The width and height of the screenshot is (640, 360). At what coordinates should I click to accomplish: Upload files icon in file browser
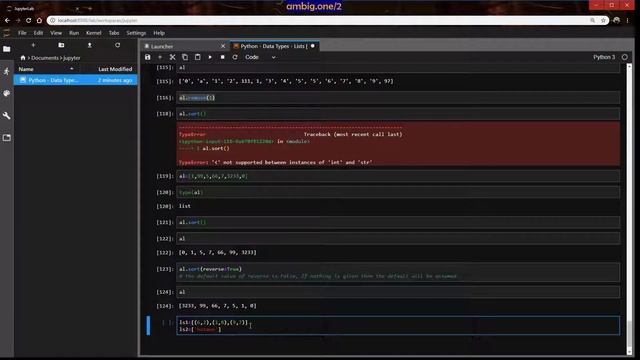click(x=89, y=45)
